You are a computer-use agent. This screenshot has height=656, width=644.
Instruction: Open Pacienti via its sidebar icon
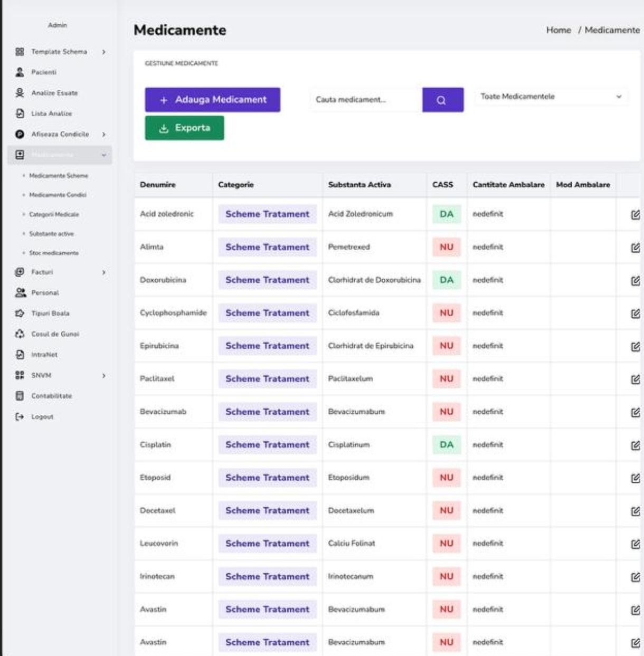pyautogui.click(x=20, y=72)
